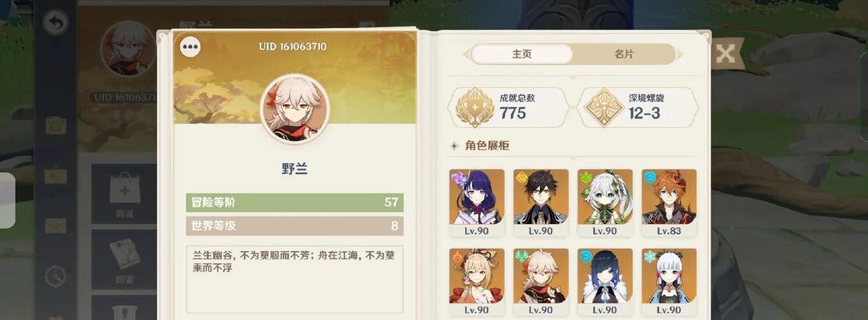Select the Zhongli Lv.90 character card
Screen dimensions: 868x320
tap(541, 203)
